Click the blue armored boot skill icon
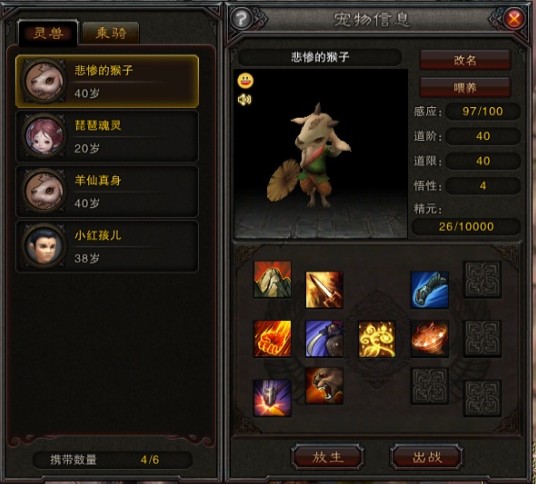 430,290
